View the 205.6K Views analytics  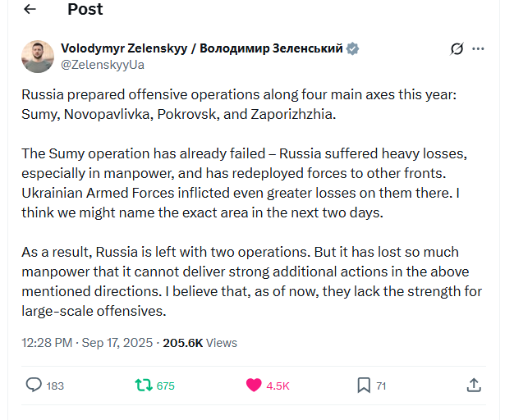click(200, 343)
